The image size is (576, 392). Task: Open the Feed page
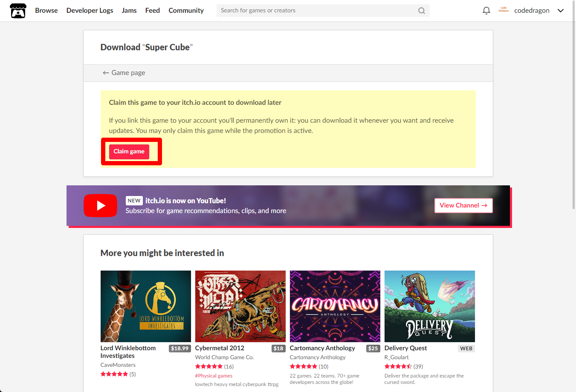tap(153, 11)
